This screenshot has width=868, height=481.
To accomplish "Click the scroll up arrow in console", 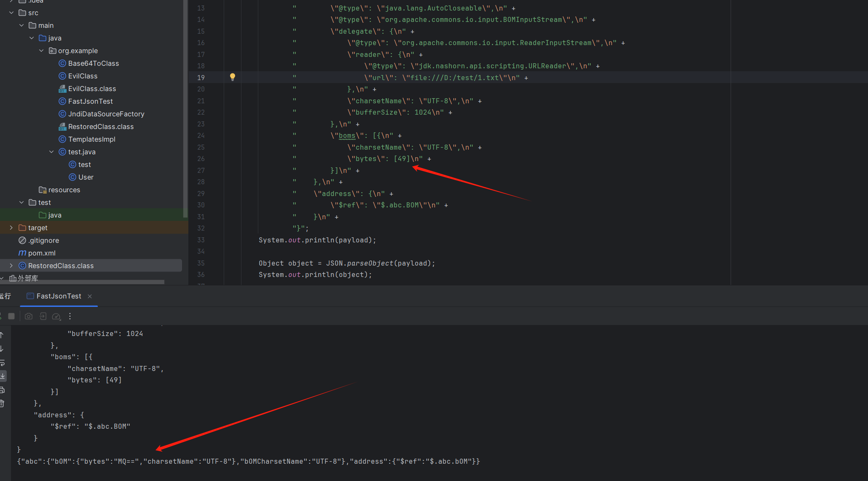I will tap(2, 335).
